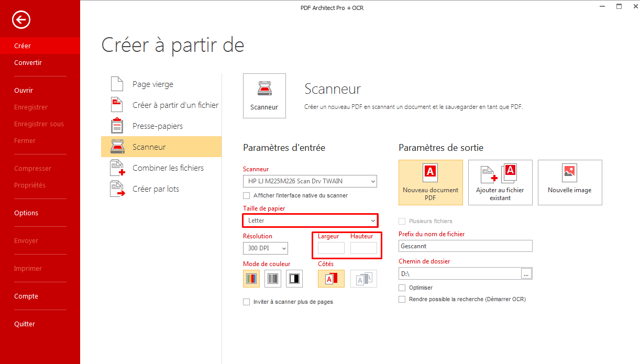
Task: Choose full color scan mode
Action: pos(251,279)
